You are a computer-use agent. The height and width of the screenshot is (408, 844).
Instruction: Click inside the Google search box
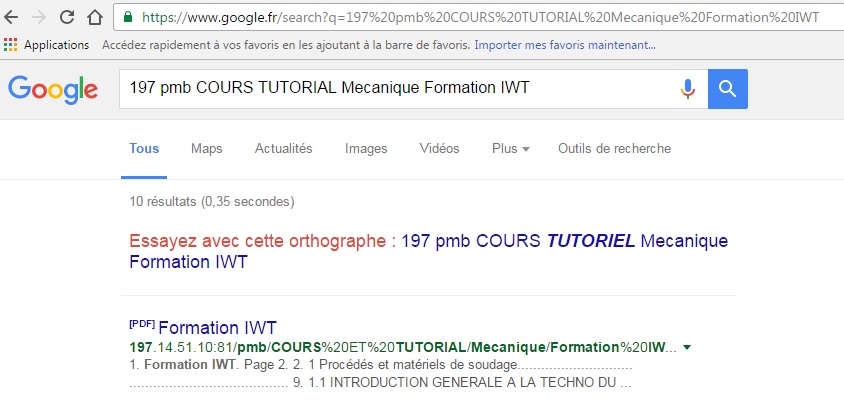400,89
